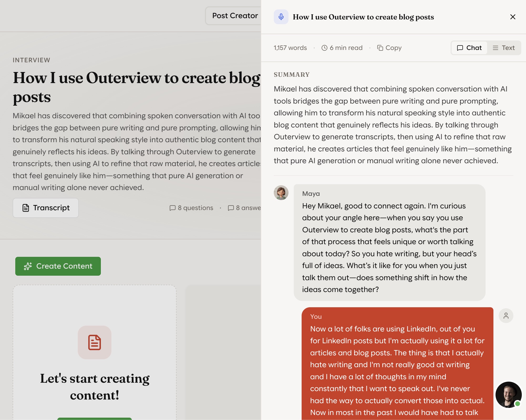Screen dimensions: 526x420
Task: Click the document icon in empty content card
Action: [95, 342]
